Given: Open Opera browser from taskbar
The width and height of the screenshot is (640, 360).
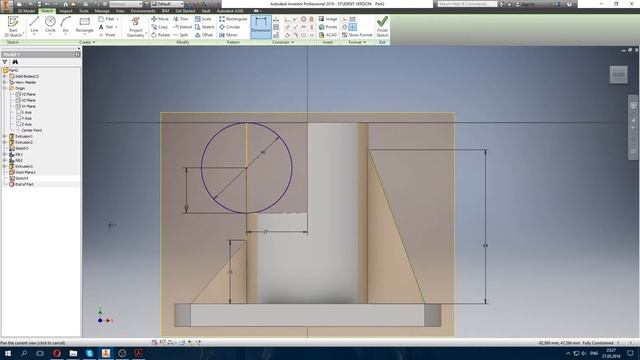Looking at the screenshot, I should point(57,353).
